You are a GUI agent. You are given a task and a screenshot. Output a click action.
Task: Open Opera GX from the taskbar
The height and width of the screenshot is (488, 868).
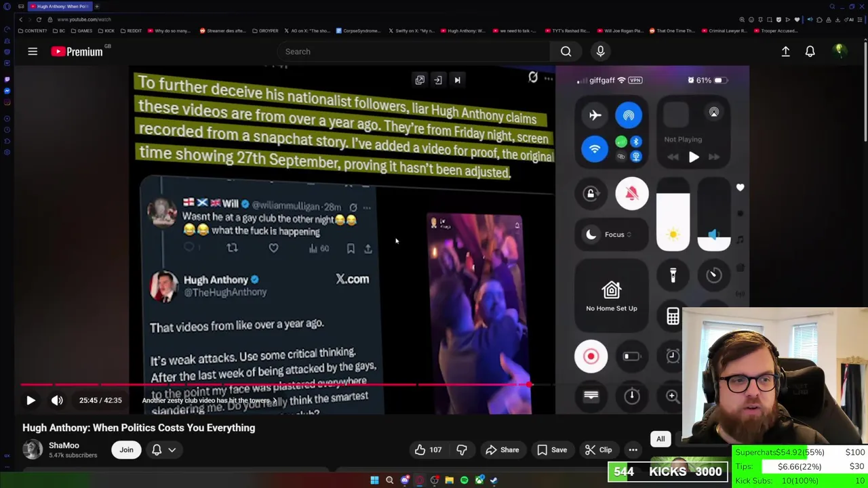(420, 480)
